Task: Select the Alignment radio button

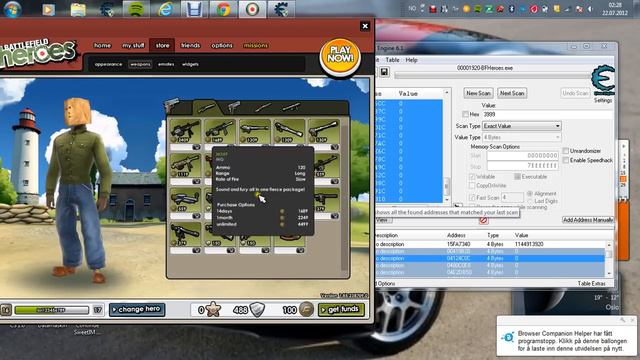Action: click(530, 193)
